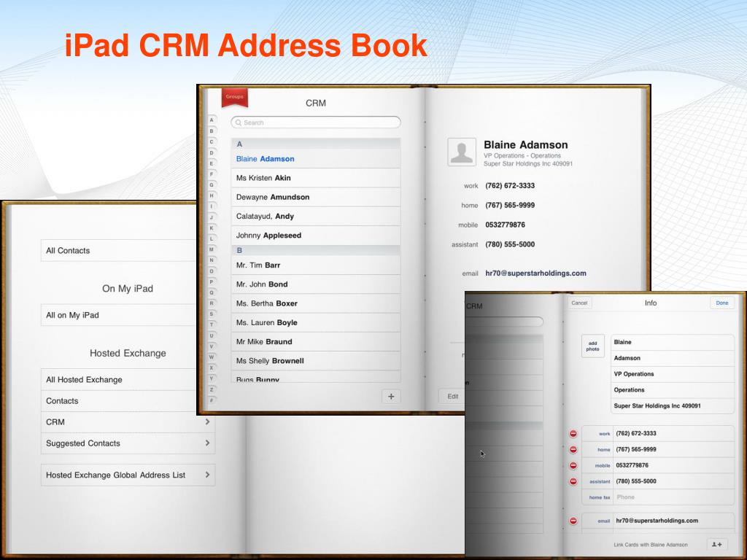Viewport: 747px width, 560px height.
Task: Edit the last name field Adamson
Action: coord(672,358)
